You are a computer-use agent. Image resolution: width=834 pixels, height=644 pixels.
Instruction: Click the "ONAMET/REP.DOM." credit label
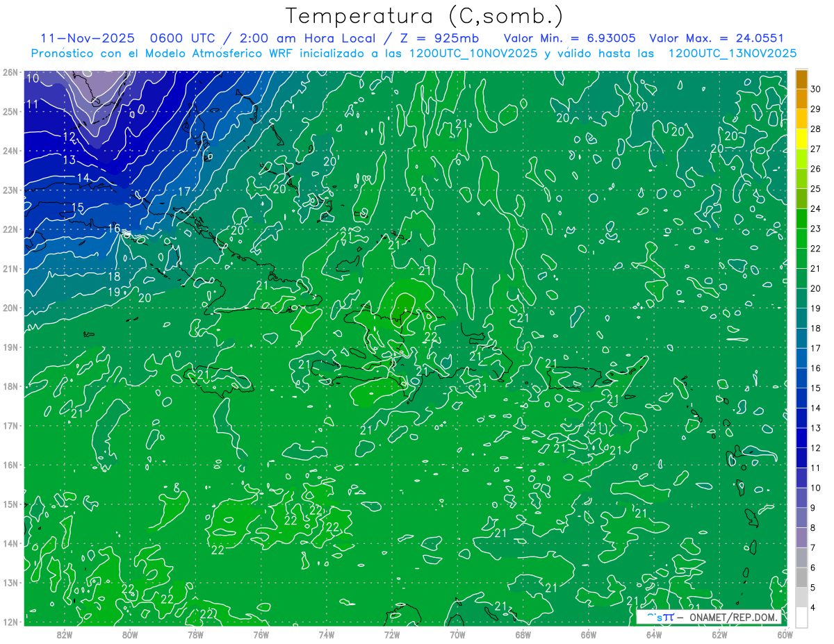(733, 617)
